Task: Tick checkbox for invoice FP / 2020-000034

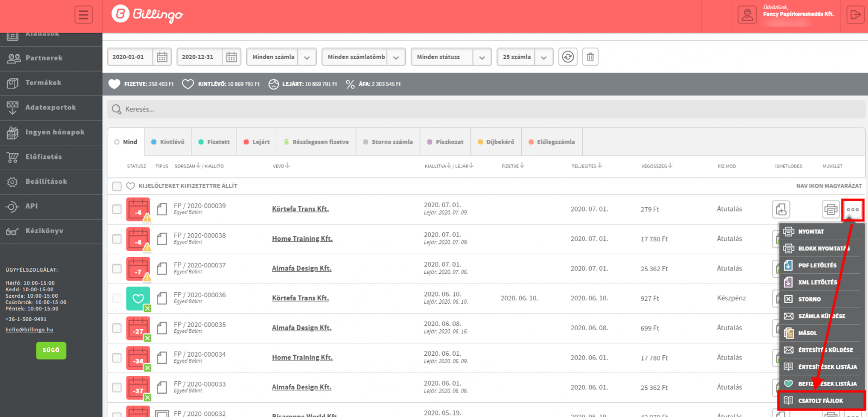Action: [x=117, y=358]
